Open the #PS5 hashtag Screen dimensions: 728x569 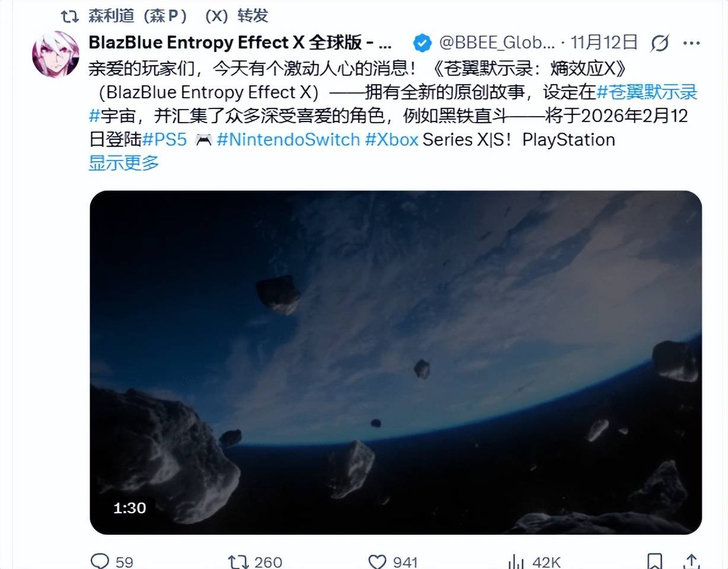coord(165,139)
